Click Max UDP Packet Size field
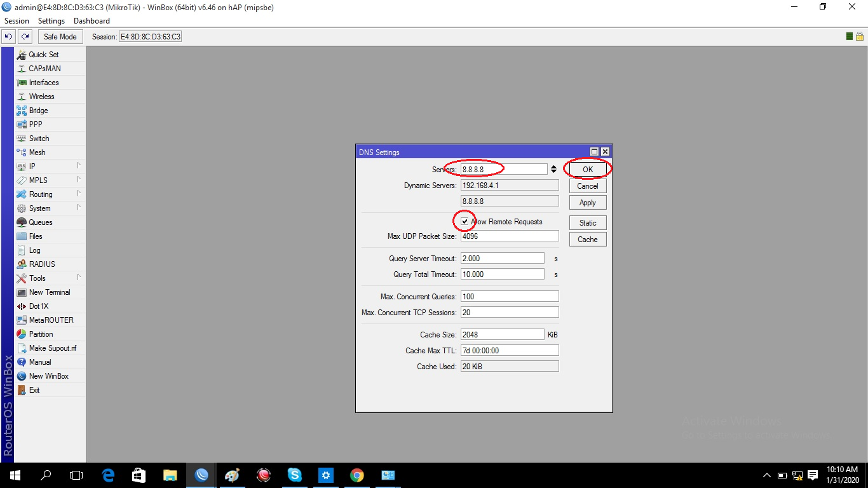The image size is (868, 488). [x=510, y=236]
